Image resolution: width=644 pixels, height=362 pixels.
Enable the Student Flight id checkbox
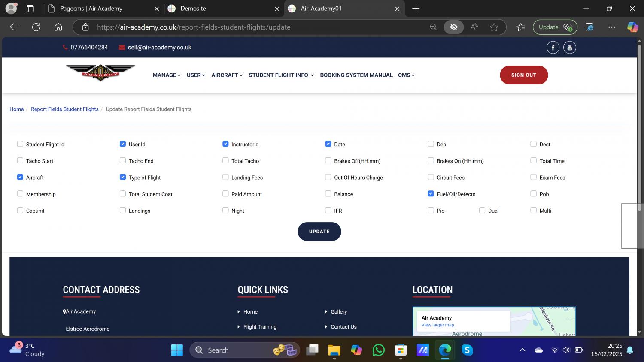point(20,144)
